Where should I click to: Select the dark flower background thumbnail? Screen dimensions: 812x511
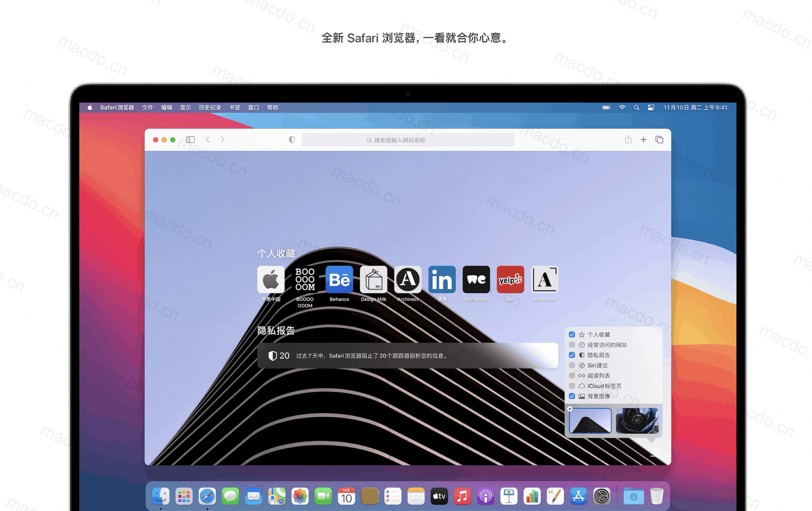tap(637, 421)
